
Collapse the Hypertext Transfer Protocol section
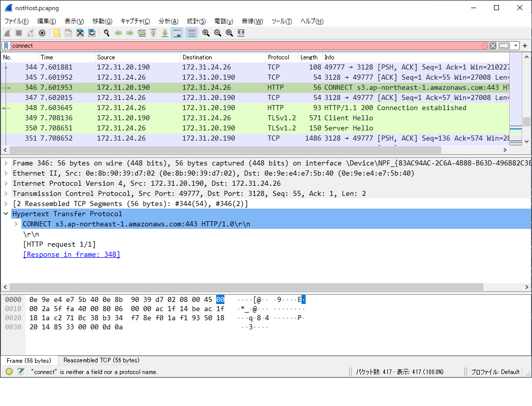click(6, 214)
